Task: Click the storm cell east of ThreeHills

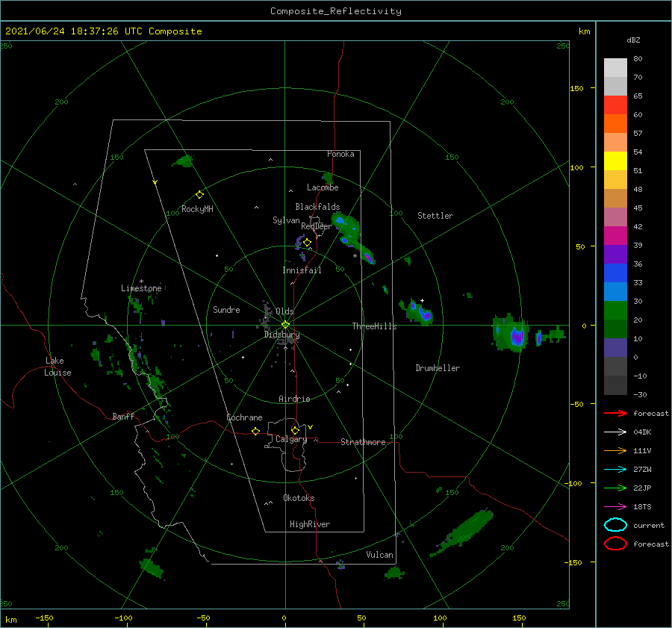Action: tap(419, 312)
